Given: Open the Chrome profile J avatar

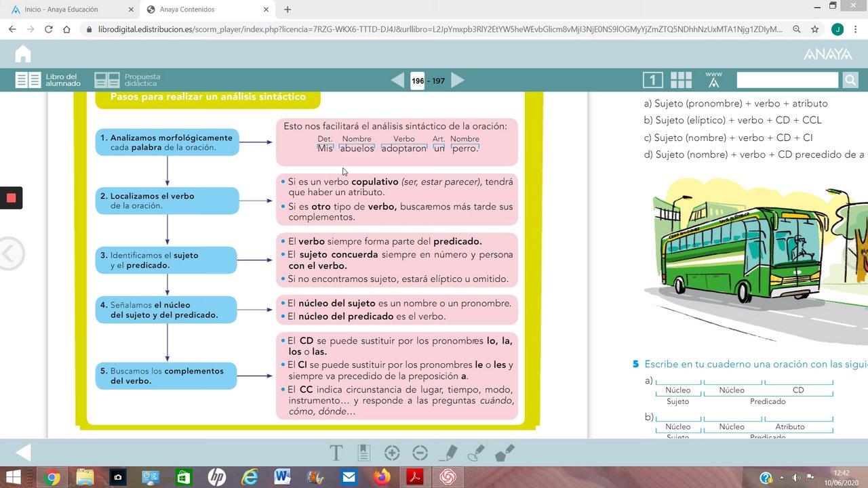Looking at the screenshot, I should (837, 30).
